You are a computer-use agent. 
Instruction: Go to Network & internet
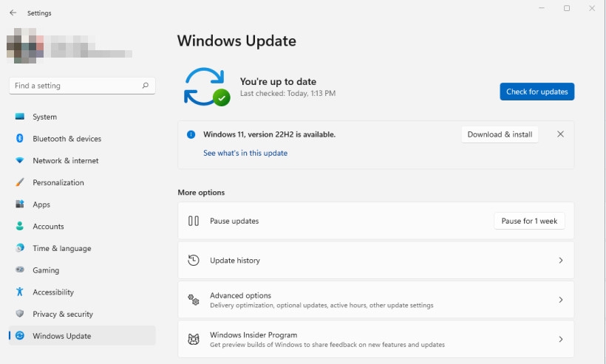pos(82,160)
